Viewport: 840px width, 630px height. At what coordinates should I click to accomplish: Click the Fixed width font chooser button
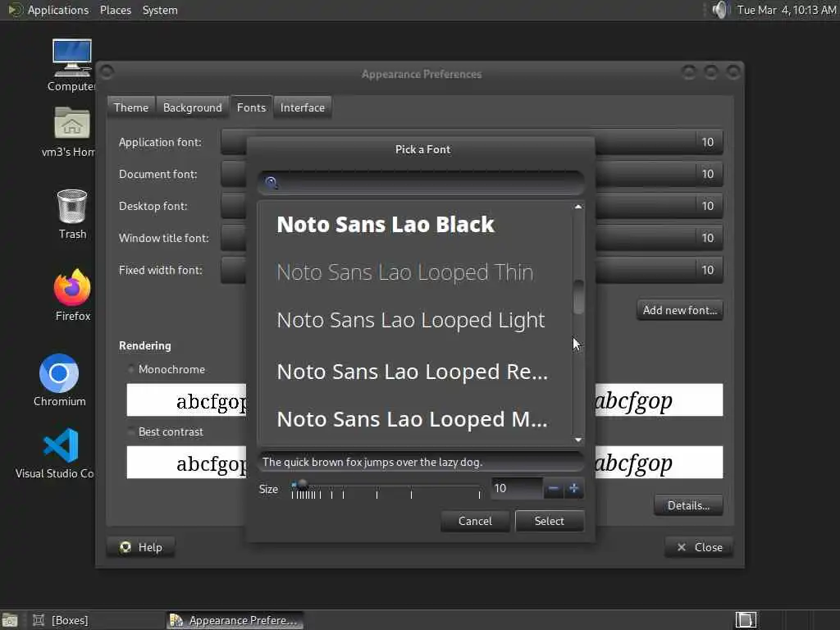pyautogui.click(x=472, y=270)
